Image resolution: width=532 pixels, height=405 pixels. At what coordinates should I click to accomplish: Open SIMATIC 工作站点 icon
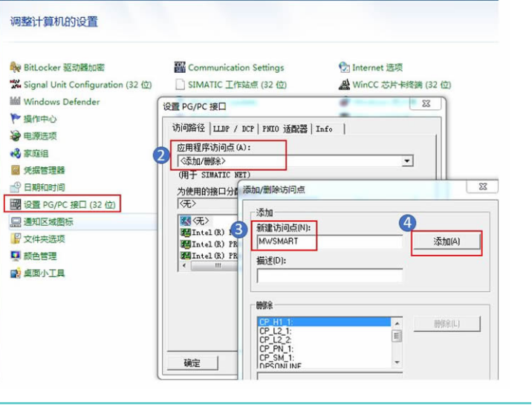(180, 84)
